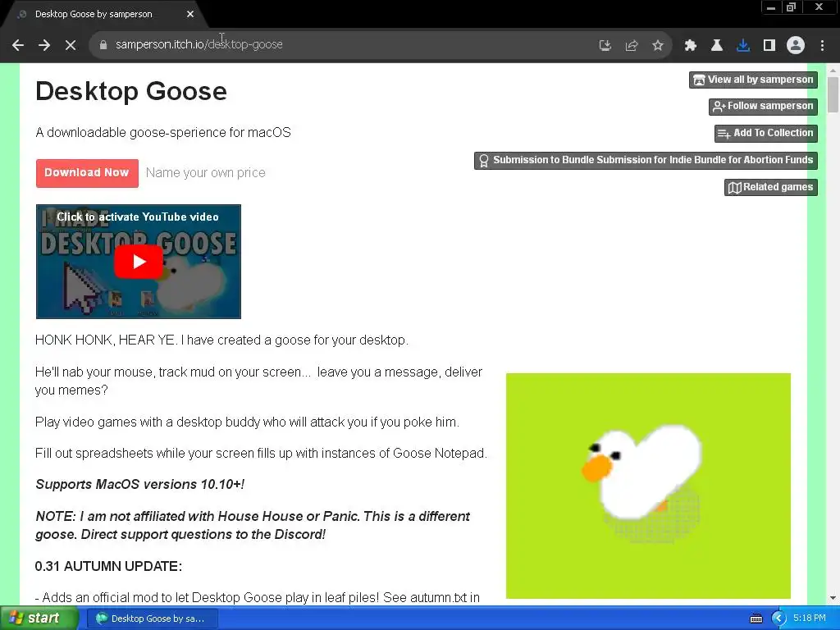Click the Supports MacOS versions 10.10+ text
Viewport: 840px width, 630px height.
[x=139, y=484]
